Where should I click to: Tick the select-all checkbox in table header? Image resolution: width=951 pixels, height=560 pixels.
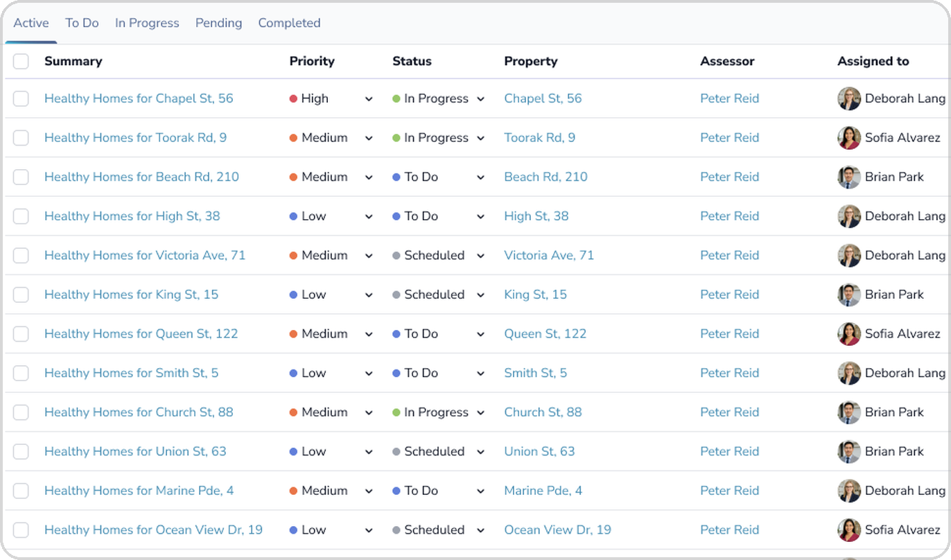(x=21, y=61)
